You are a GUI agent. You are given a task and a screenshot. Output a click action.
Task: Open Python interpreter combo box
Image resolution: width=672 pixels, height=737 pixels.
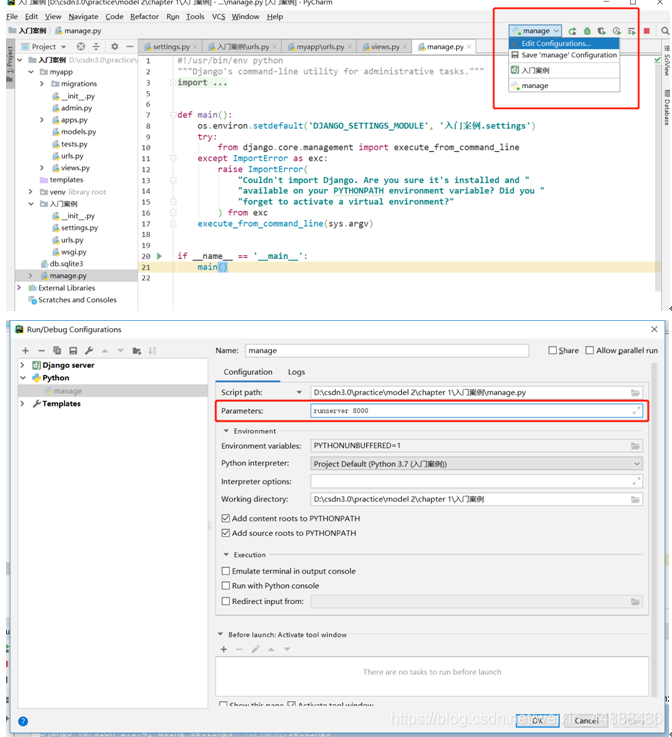click(x=476, y=464)
